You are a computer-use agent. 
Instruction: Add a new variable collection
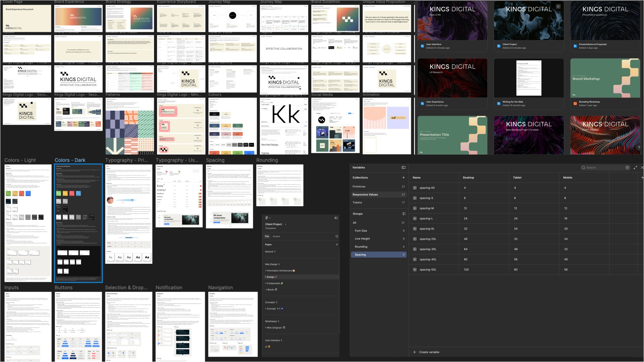pyautogui.click(x=404, y=178)
